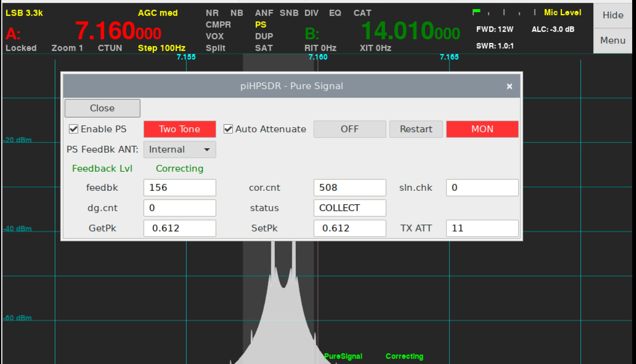Click green Correcting label on spectrum
The height and width of the screenshot is (364, 636).
click(404, 356)
